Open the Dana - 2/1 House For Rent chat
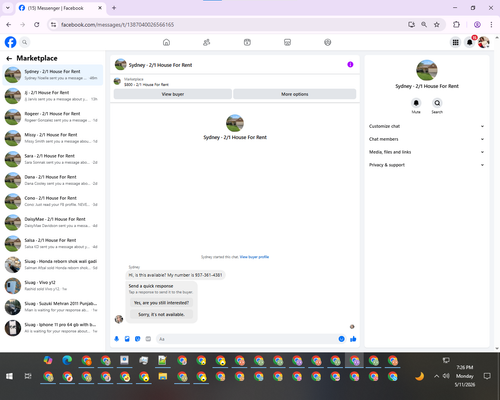 click(53, 180)
